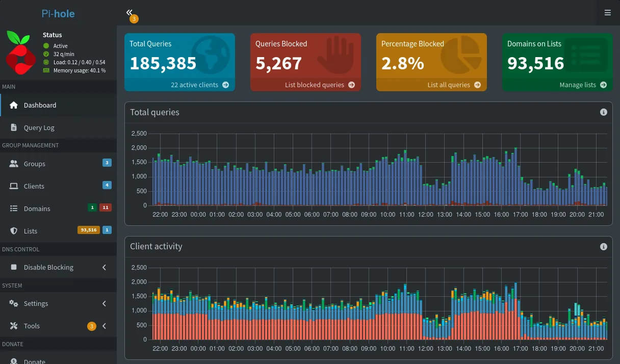Screen dimensions: 620x364
Task: Click the 185,385 total queries value
Action: [163, 63]
